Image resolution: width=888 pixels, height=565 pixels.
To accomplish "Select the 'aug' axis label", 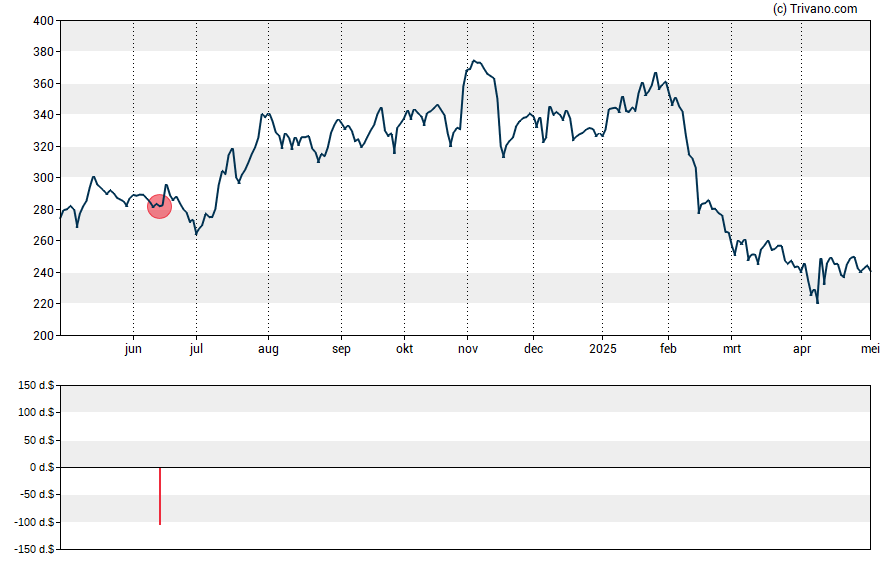I will tap(268, 349).
